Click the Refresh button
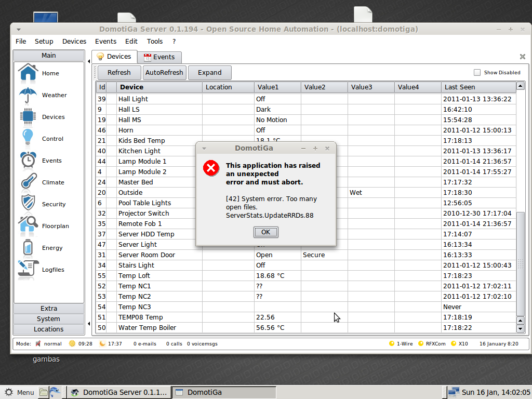Viewport: 532px width, 399px height. pyautogui.click(x=119, y=73)
